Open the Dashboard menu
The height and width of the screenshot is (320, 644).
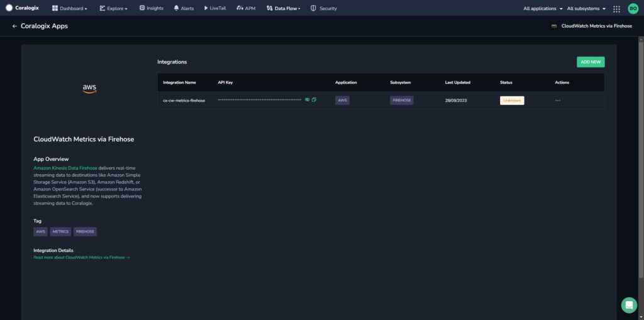pos(70,8)
